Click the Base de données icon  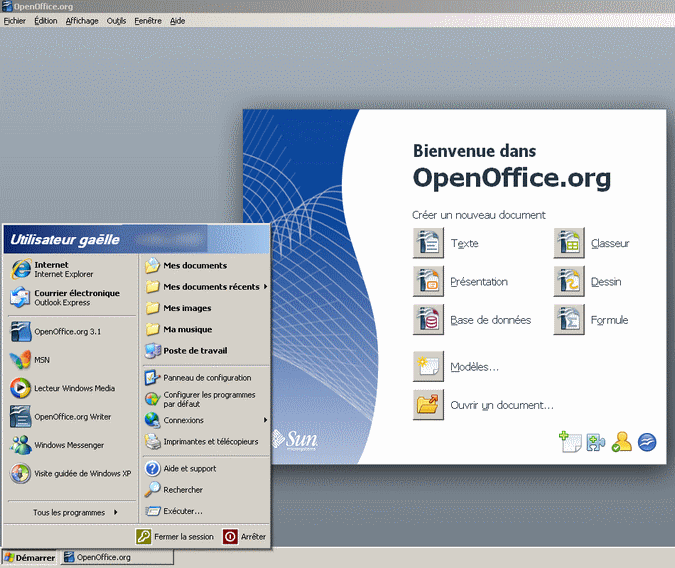(x=428, y=320)
